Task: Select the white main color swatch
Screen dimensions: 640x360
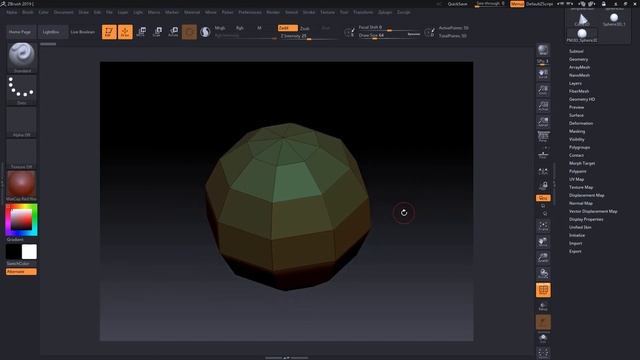Action: coord(29,252)
